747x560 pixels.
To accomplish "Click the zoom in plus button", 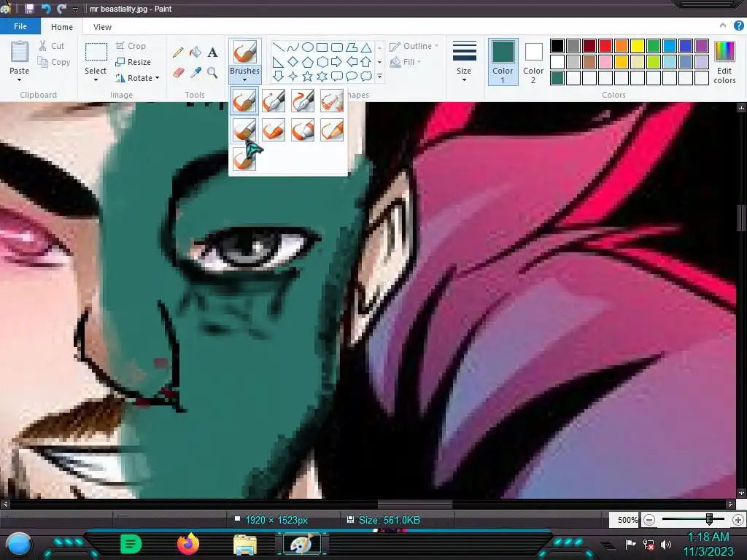I will (x=738, y=520).
